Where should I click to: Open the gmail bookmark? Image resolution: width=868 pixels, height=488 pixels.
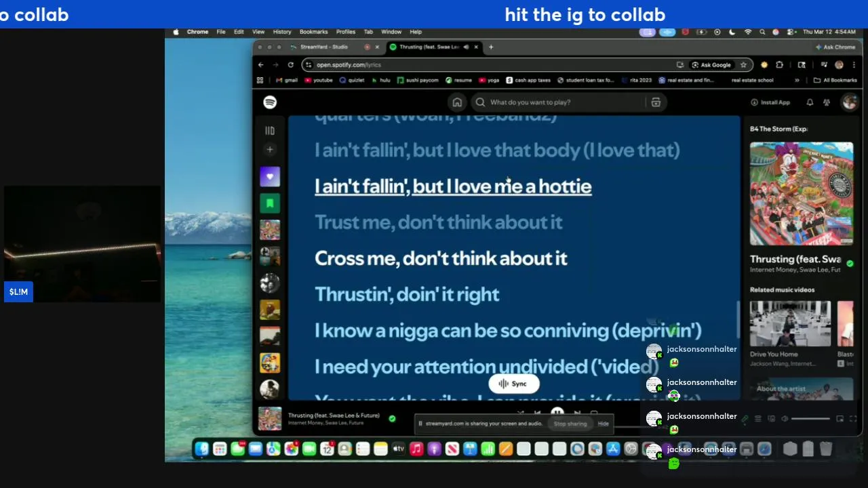tap(288, 80)
